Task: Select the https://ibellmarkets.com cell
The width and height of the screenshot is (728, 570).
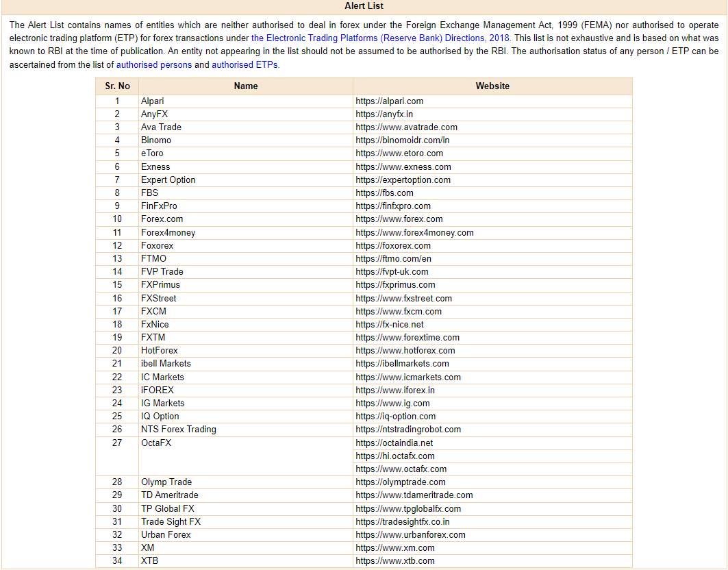Action: (x=492, y=363)
